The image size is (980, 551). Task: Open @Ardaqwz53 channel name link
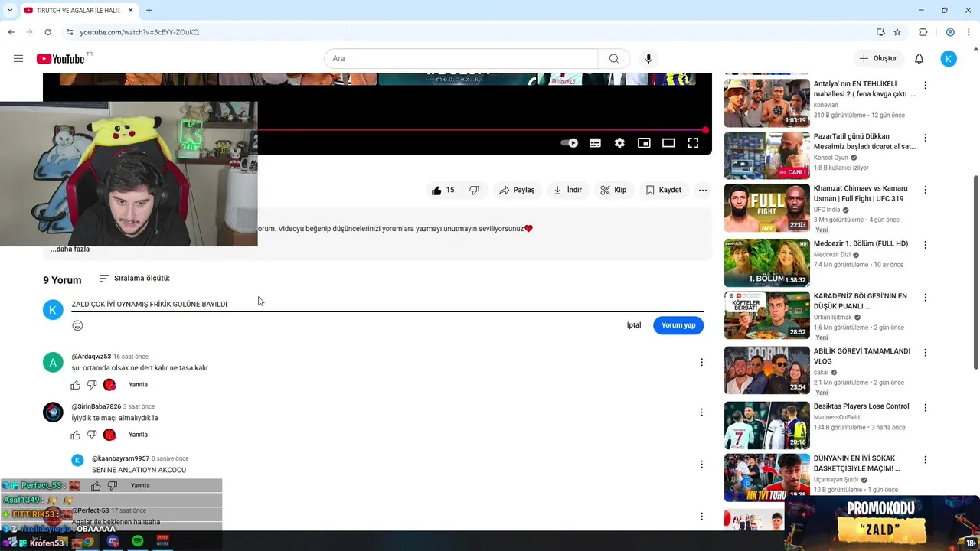[91, 357]
